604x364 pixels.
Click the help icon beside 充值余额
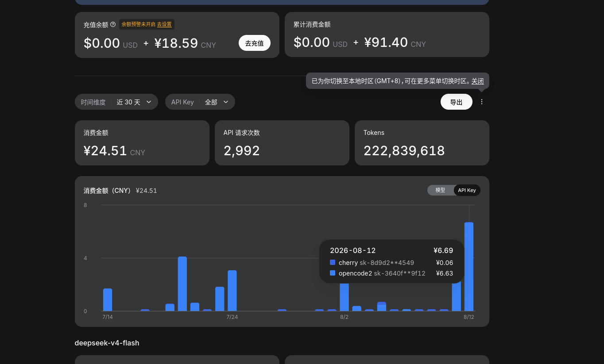tap(113, 25)
